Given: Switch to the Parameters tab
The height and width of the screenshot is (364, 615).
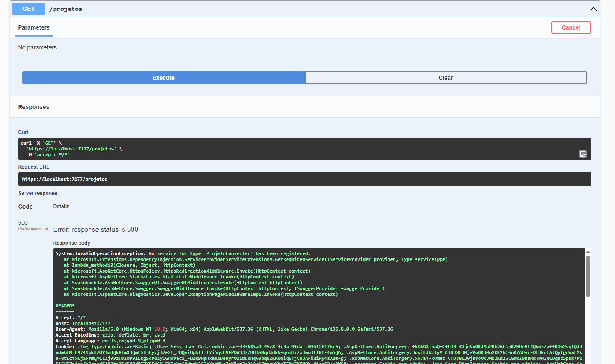Looking at the screenshot, I should (x=34, y=27).
